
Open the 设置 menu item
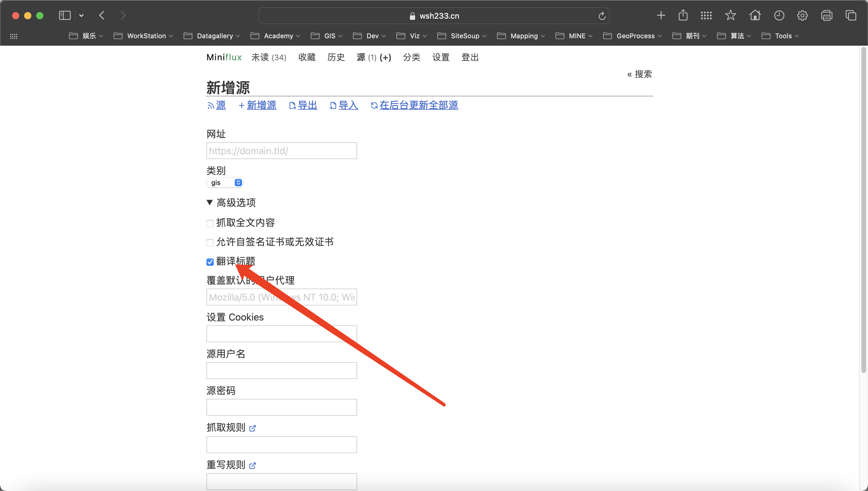pyautogui.click(x=441, y=57)
